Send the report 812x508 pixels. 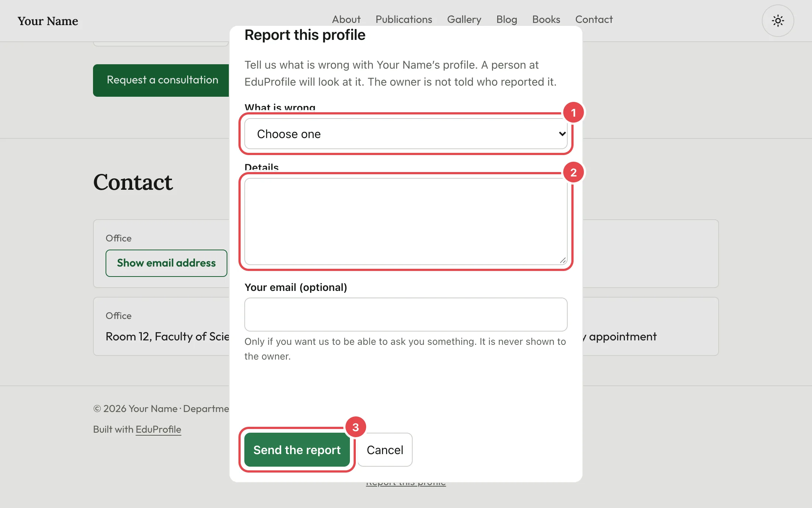pos(297,450)
